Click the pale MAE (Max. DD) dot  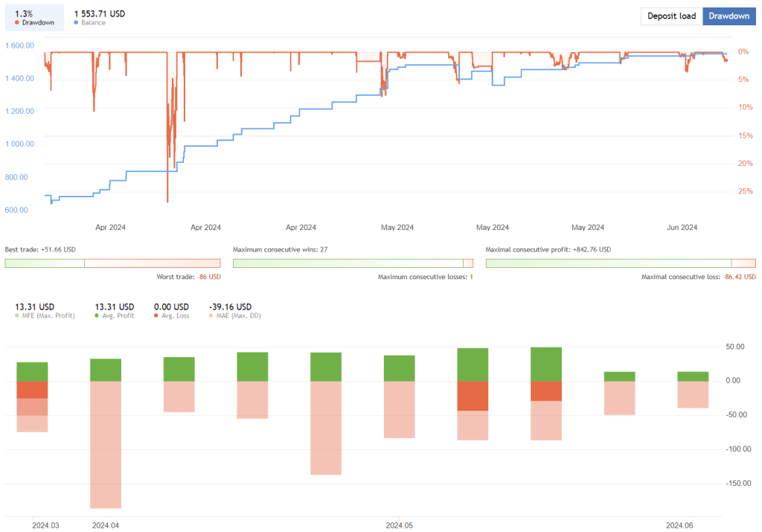(x=212, y=315)
